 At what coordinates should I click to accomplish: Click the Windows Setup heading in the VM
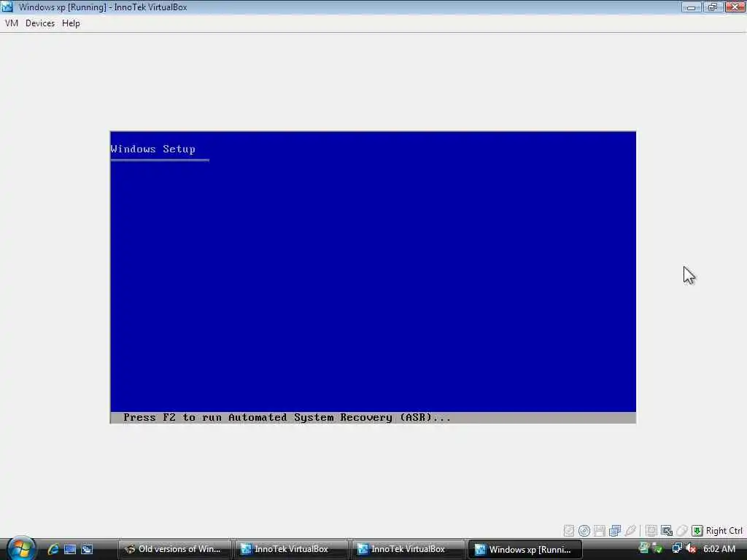point(153,149)
